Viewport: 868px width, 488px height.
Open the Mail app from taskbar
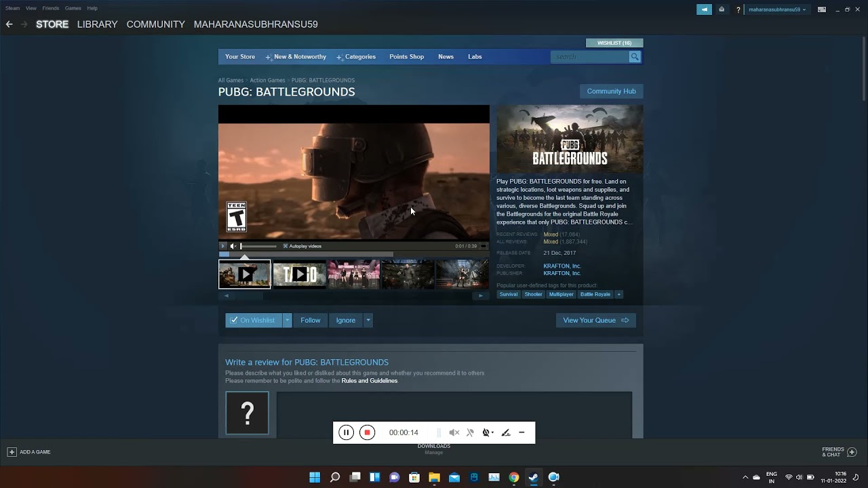click(454, 477)
